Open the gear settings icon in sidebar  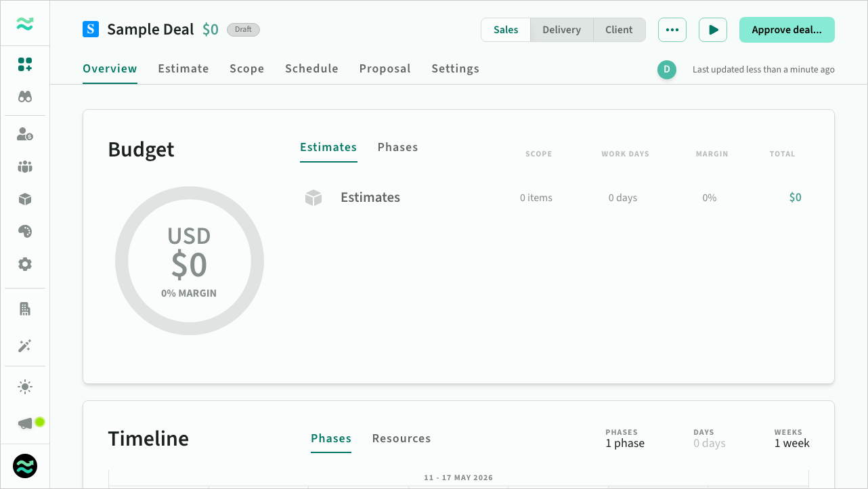pos(25,264)
